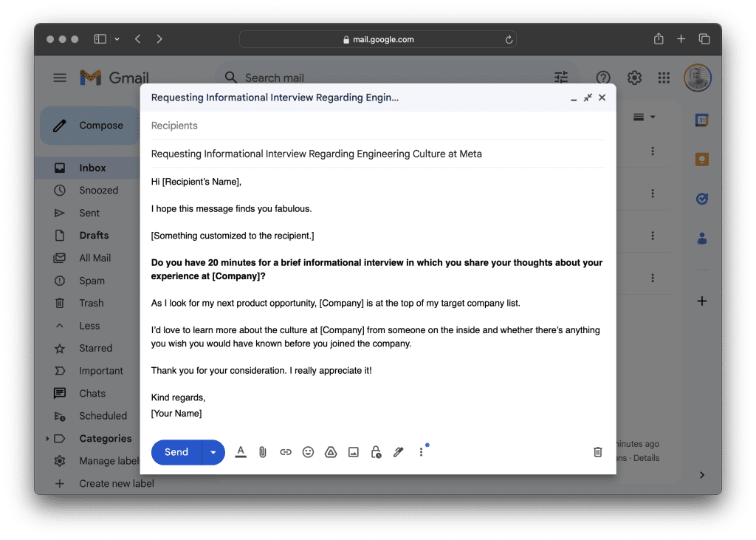Insert photo icon in compose toolbar
This screenshot has width=756, height=540.
[x=354, y=452]
